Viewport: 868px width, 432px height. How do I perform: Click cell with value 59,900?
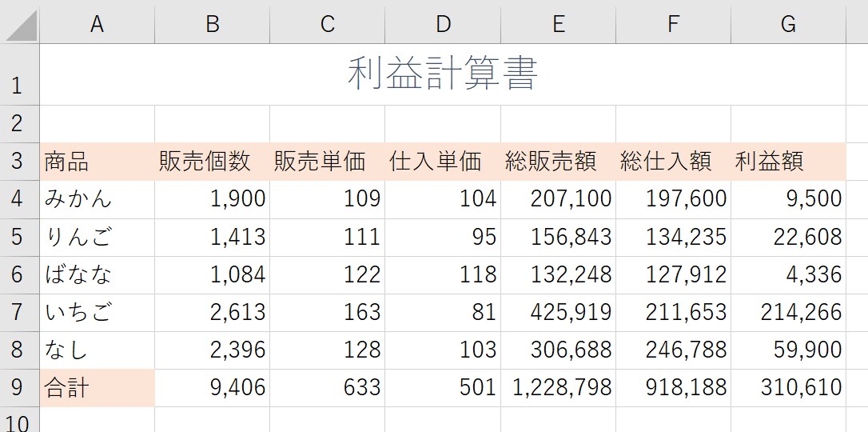pos(789,350)
